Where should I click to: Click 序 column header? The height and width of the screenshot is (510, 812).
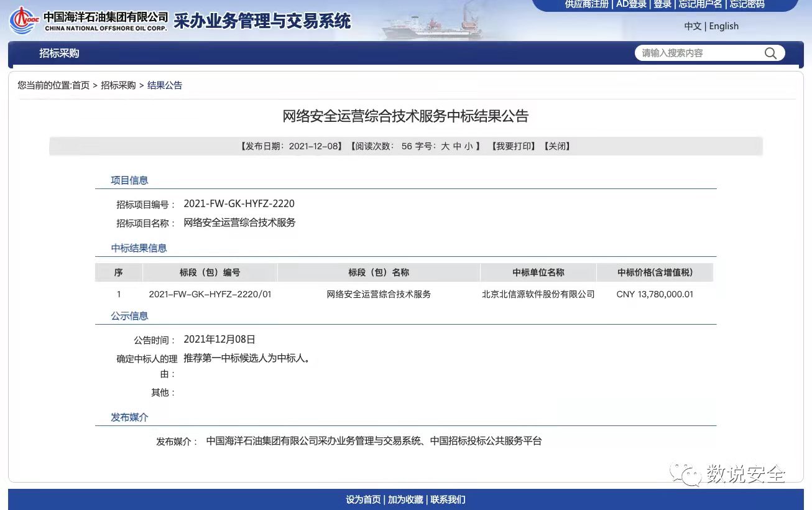[x=119, y=272]
